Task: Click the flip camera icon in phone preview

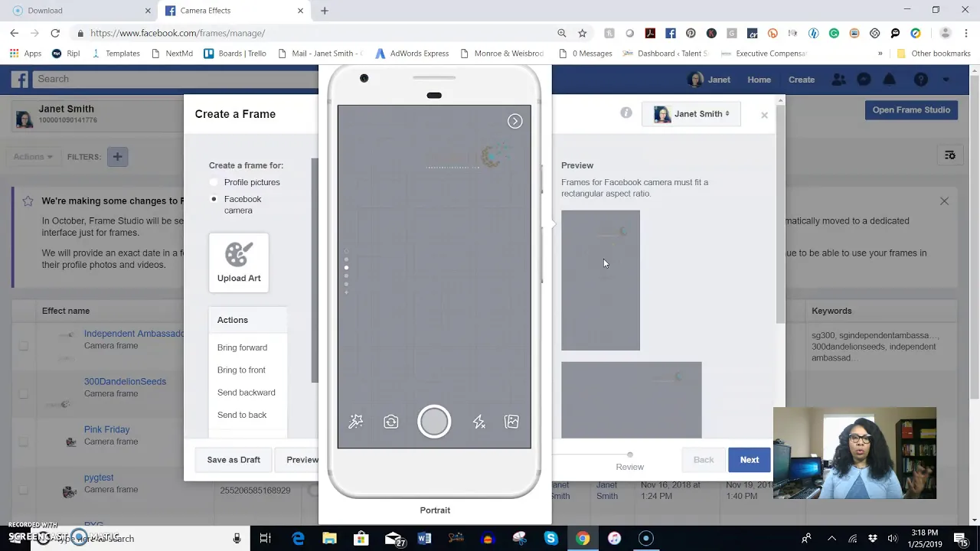Action: click(x=391, y=422)
